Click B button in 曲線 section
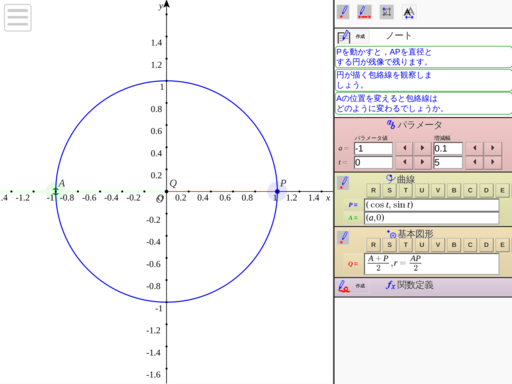This screenshot has width=512, height=384. click(x=454, y=190)
